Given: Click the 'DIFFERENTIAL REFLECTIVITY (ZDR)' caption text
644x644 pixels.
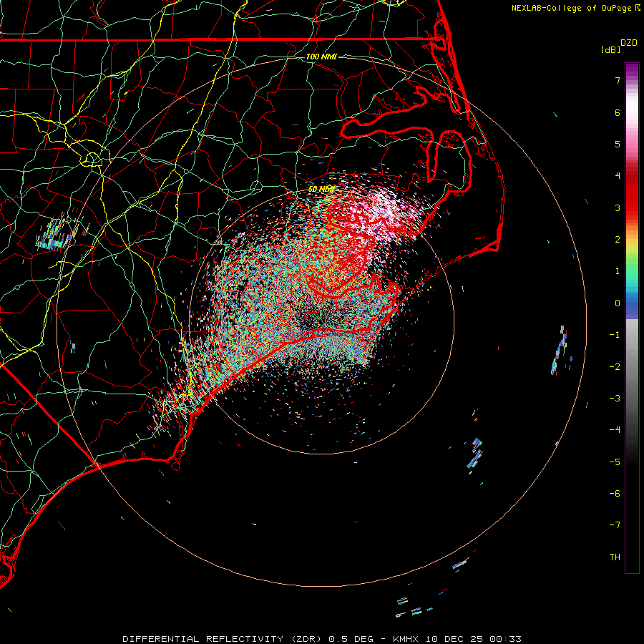Looking at the screenshot, I should tap(223, 639).
